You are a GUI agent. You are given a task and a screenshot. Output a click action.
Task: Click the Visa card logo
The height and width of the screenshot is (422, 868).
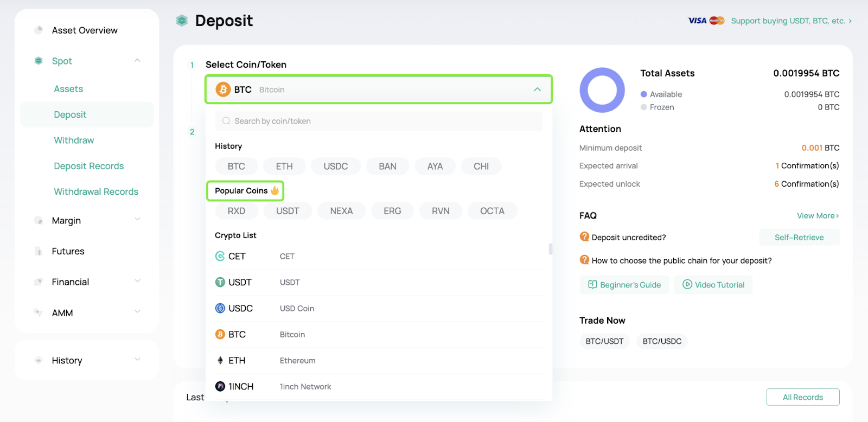pos(697,21)
